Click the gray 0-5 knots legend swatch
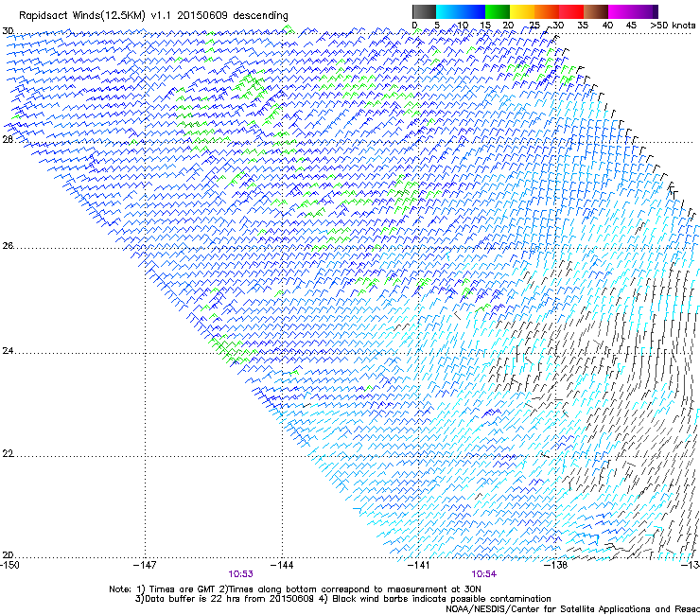The width and height of the screenshot is (700, 615). point(424,11)
